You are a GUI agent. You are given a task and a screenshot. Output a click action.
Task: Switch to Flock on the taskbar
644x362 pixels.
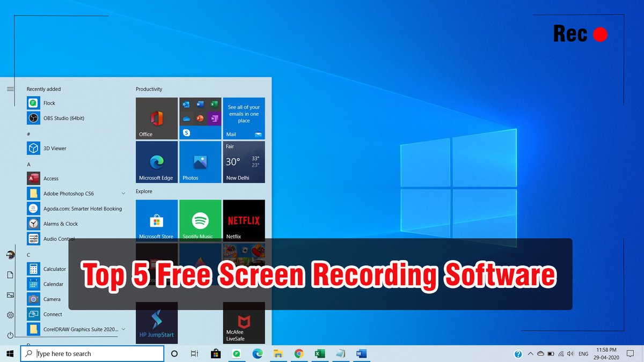236,354
